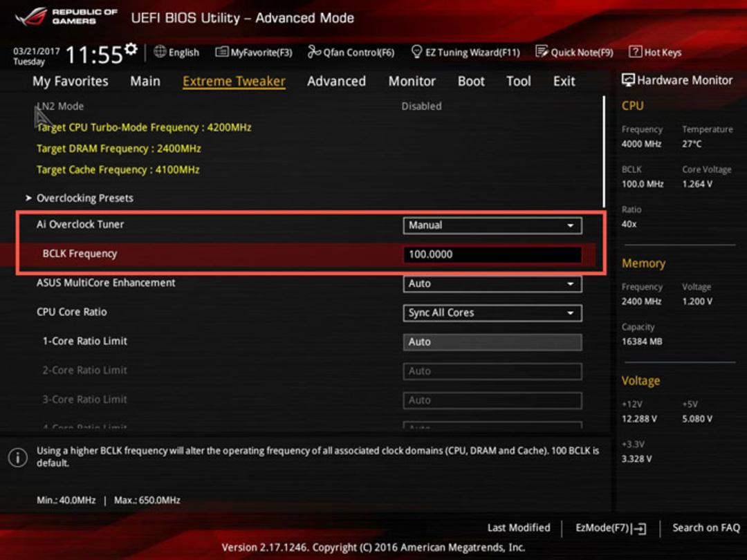The width and height of the screenshot is (747, 560).
Task: Click Target CPU Turbo-Mode Frequency text
Action: click(x=144, y=128)
